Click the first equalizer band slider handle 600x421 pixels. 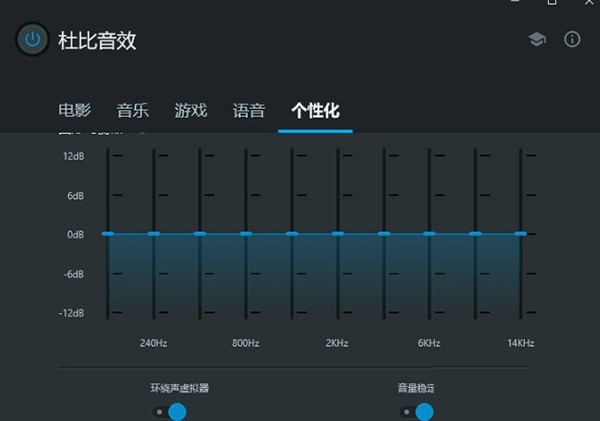click(108, 233)
